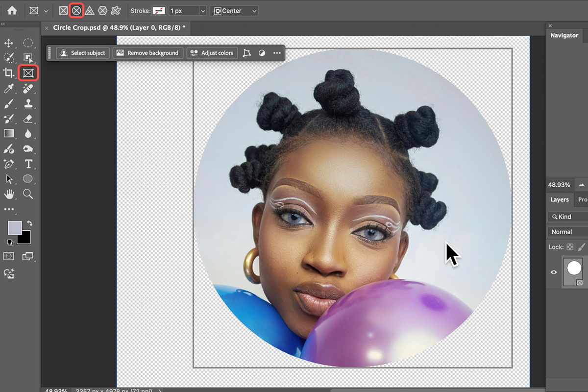Screen dimensions: 588x392
Task: Activate the Zoom magnifier tool
Action: click(28, 194)
